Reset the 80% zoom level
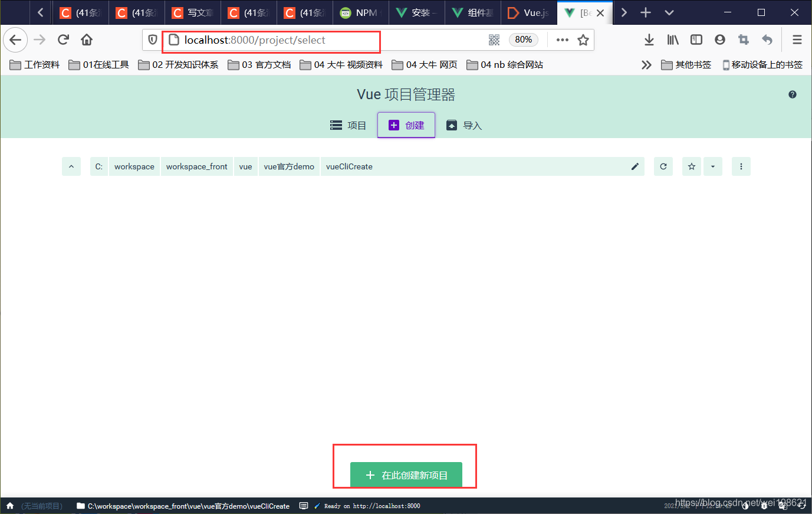The width and height of the screenshot is (812, 514). pyautogui.click(x=523, y=40)
